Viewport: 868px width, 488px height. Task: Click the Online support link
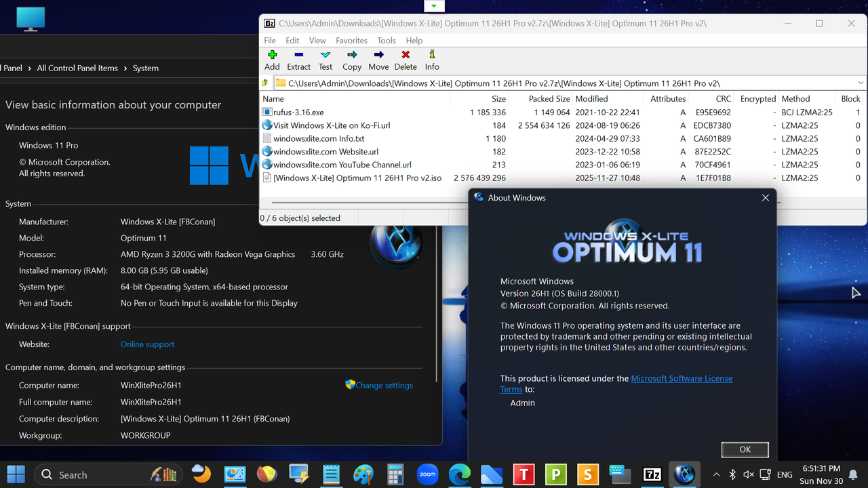(147, 344)
